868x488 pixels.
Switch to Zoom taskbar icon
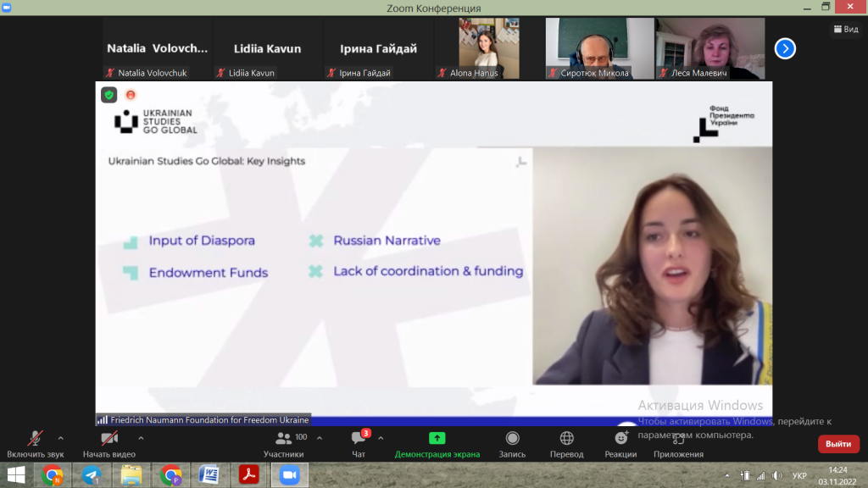[x=289, y=475]
